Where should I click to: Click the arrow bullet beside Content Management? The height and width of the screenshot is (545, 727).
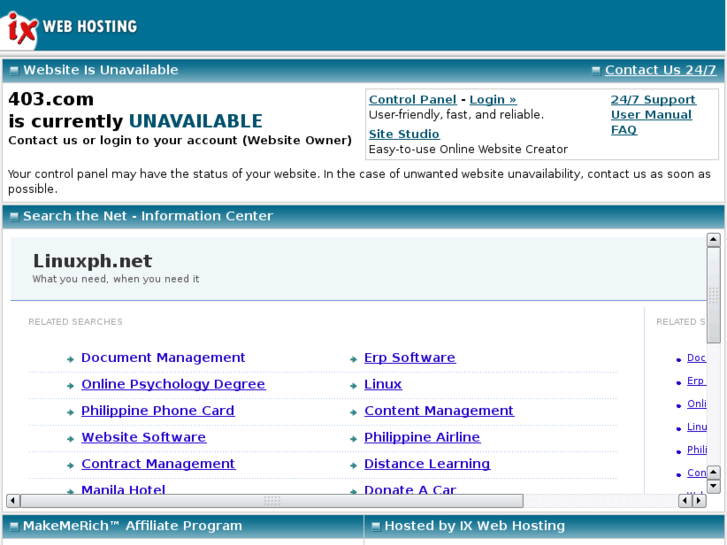[x=353, y=412]
